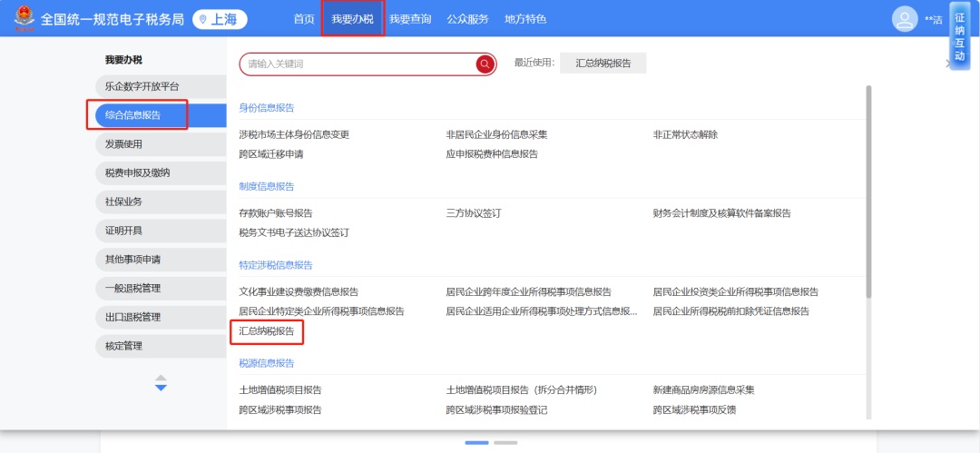980x453 pixels.
Task: Expand 发票使用 in the sidebar
Action: [x=123, y=143]
